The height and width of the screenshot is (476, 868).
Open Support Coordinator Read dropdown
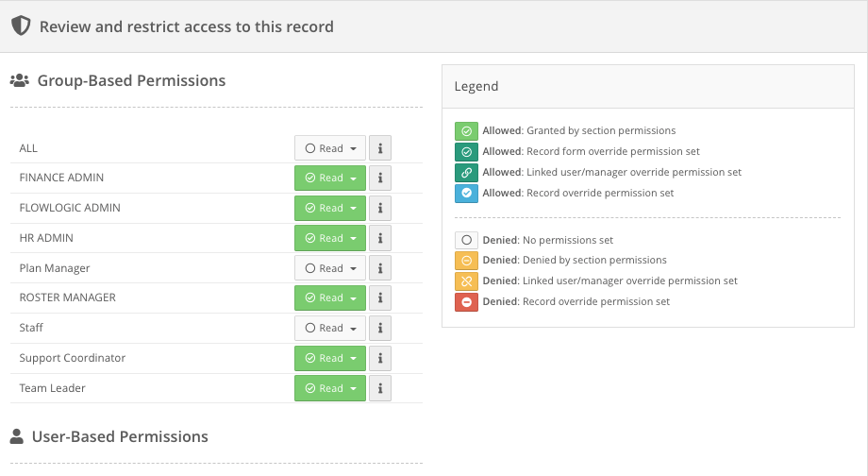click(330, 358)
